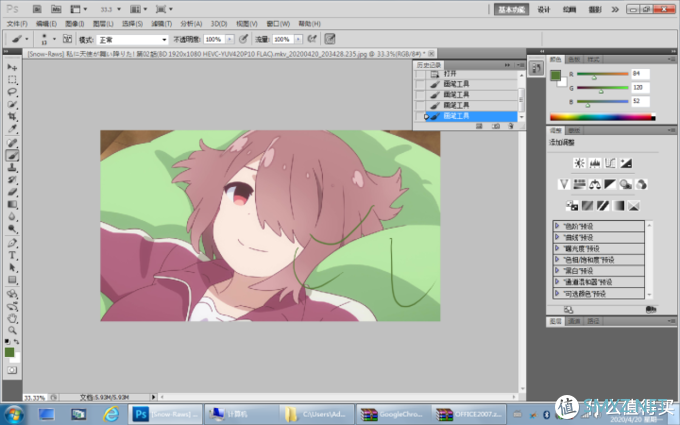Image resolution: width=680 pixels, height=425 pixels.
Task: Open the 33.3 zoom level dropdown
Action: (119, 9)
